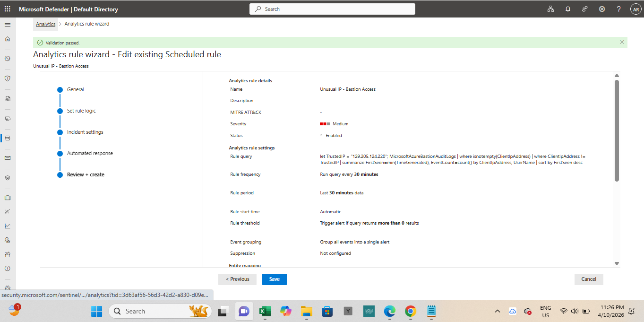
Task: Open the notifications bell in the header
Action: pyautogui.click(x=568, y=9)
